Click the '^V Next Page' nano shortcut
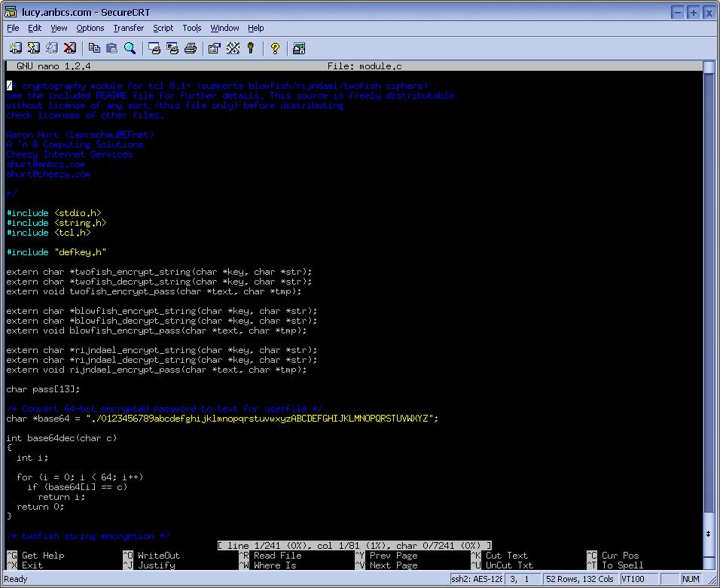 [x=386, y=565]
